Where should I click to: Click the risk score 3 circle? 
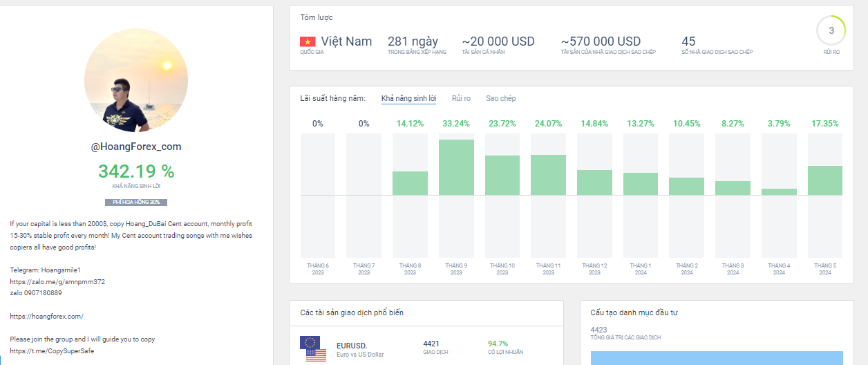point(831,30)
